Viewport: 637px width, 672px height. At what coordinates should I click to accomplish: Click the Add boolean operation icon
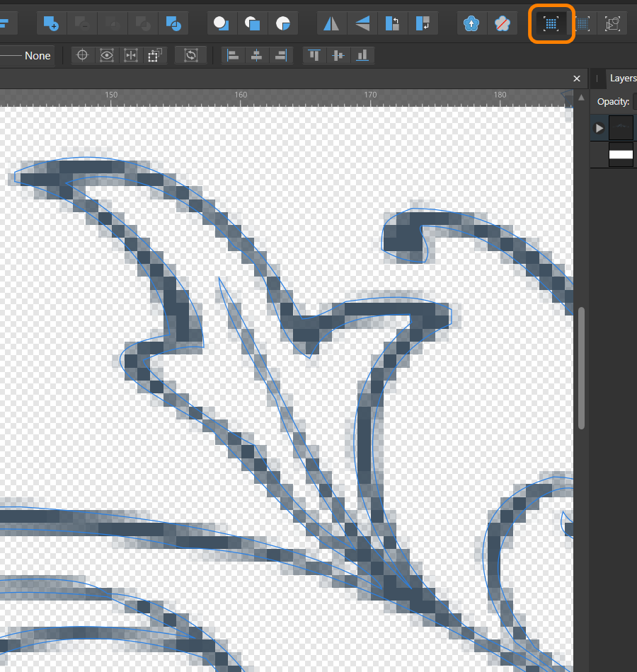point(51,23)
